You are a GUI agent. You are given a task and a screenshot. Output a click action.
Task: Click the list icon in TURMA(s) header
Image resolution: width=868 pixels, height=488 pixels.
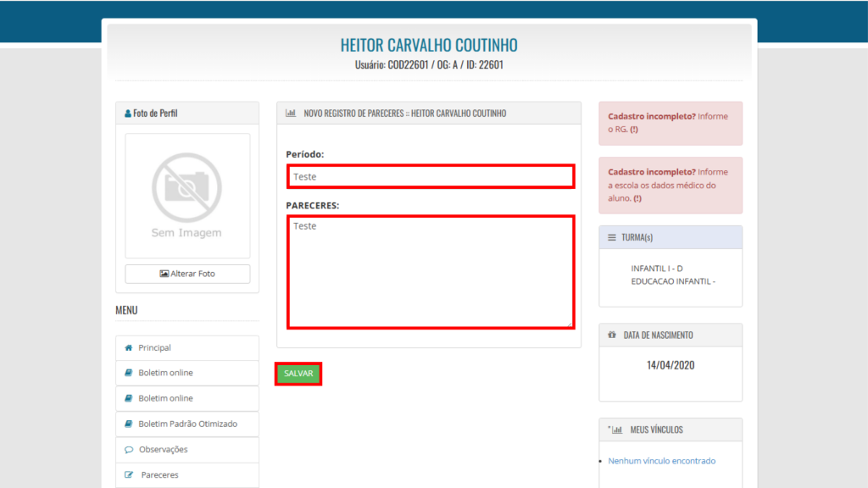[x=612, y=238]
